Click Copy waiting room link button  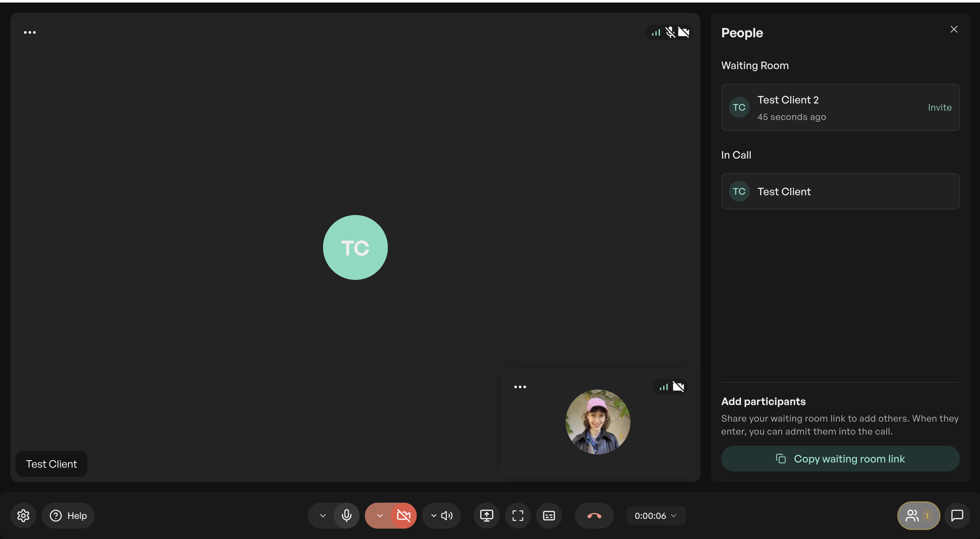pos(840,459)
